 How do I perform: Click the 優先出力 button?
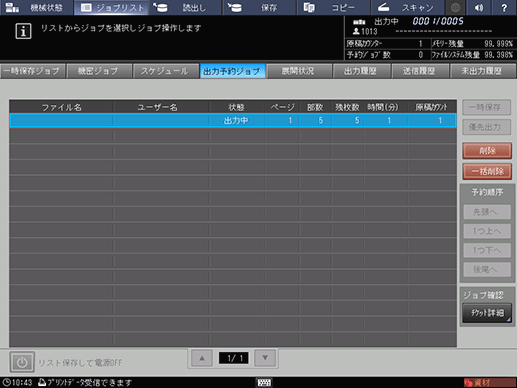click(486, 127)
